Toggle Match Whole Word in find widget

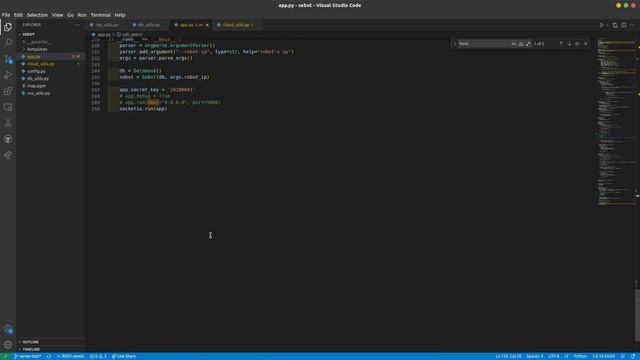521,44
